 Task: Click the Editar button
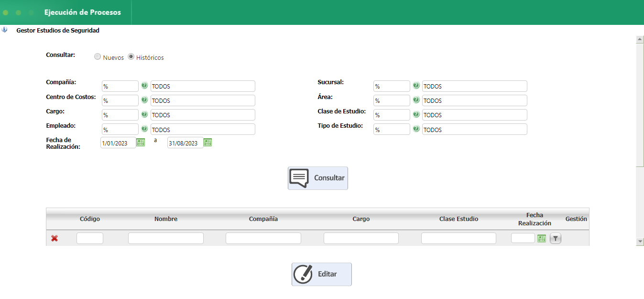(322, 274)
